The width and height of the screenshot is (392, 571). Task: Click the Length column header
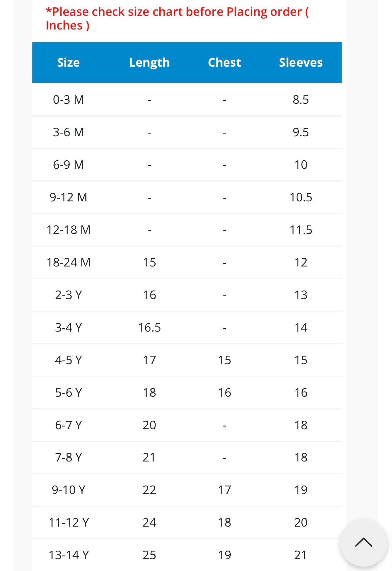pyautogui.click(x=149, y=62)
